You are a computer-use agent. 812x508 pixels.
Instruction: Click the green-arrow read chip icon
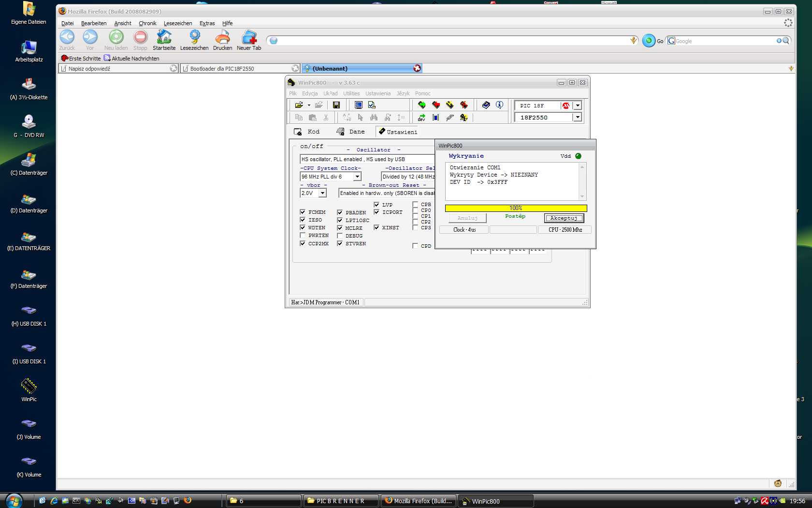[x=422, y=105]
